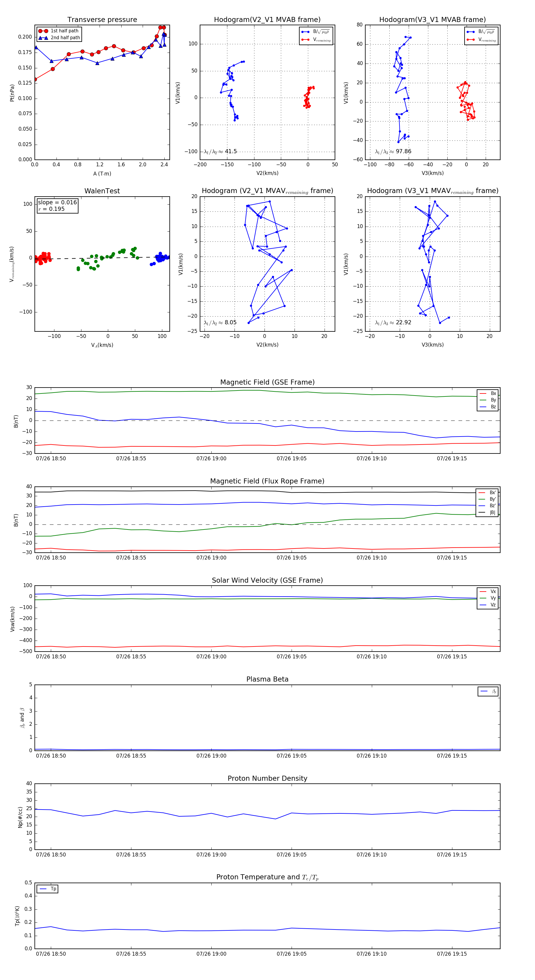Click the 'Magnetic Field (Flux Rope Frame)' title
535x980 pixels.
[267, 481]
